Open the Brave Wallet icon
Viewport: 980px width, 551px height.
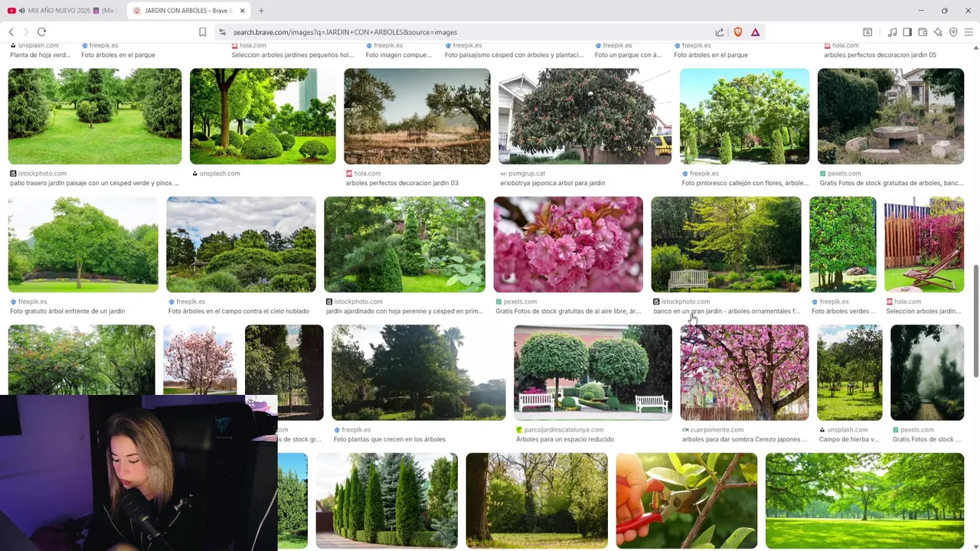click(x=923, y=32)
